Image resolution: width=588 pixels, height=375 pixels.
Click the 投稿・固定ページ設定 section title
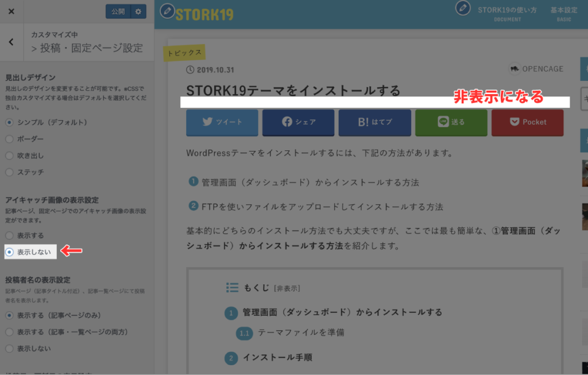[91, 48]
